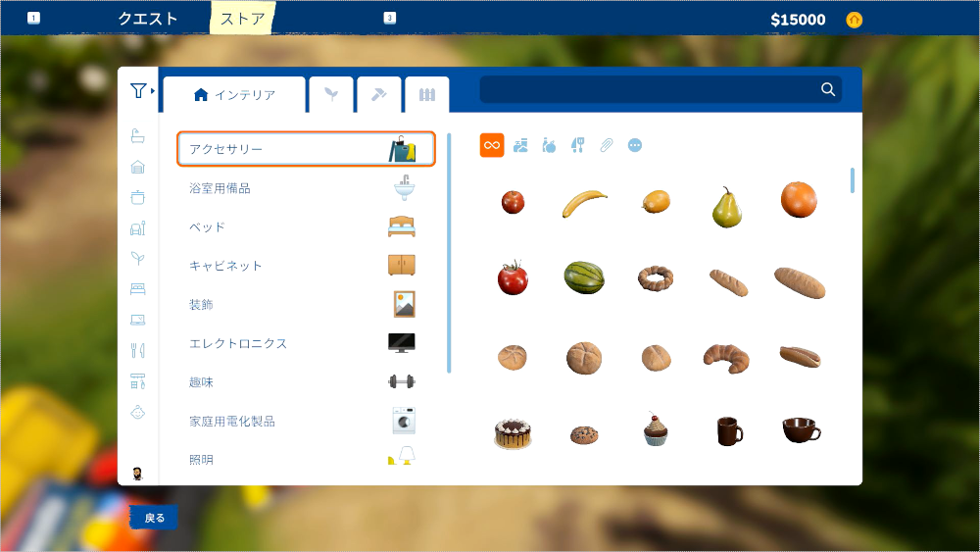
Task: Select the 照明 category
Action: tap(306, 460)
